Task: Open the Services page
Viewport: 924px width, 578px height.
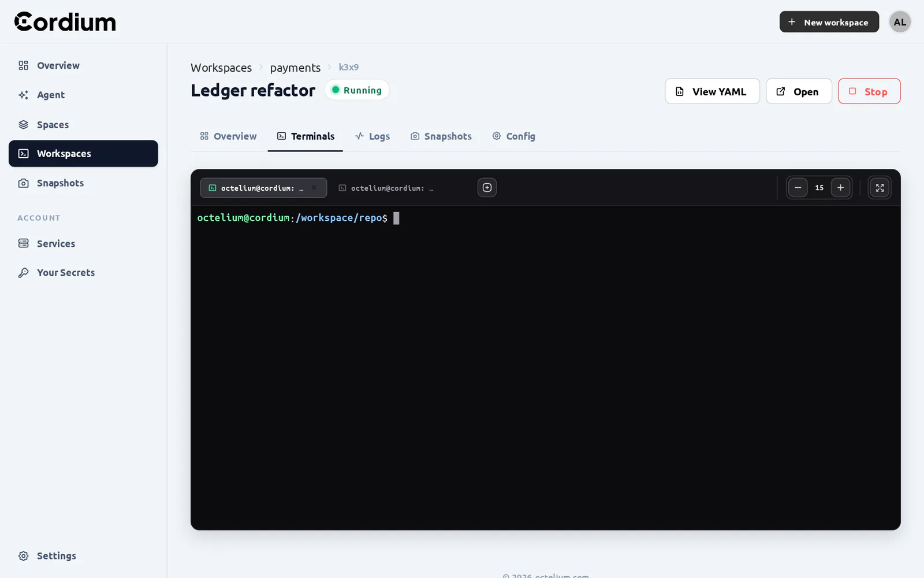Action: pos(83,243)
